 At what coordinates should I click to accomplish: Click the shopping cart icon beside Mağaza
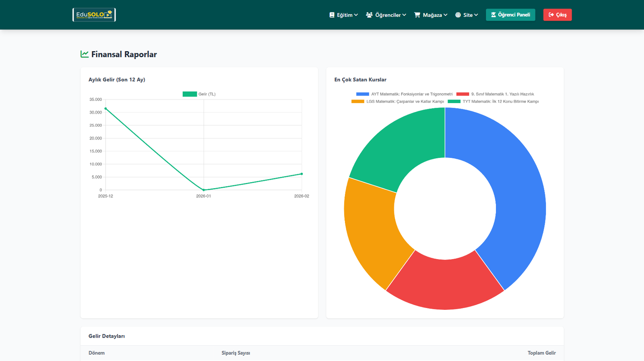(417, 15)
